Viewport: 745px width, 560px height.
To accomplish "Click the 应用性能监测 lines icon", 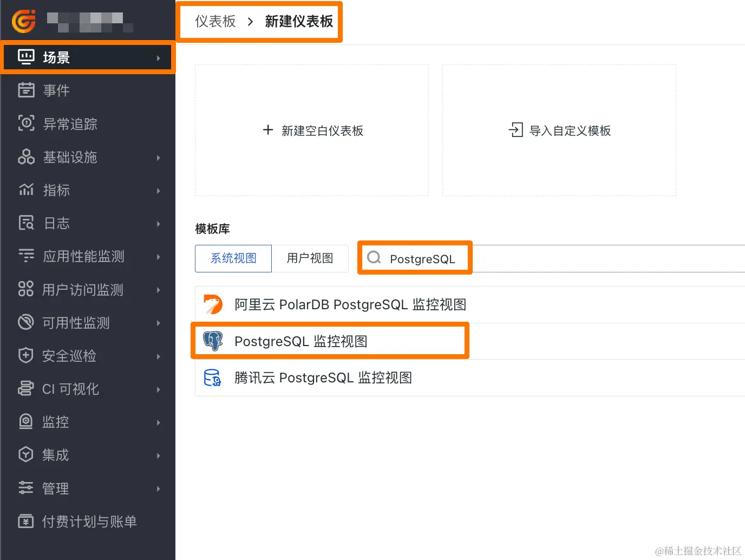I will click(x=26, y=256).
